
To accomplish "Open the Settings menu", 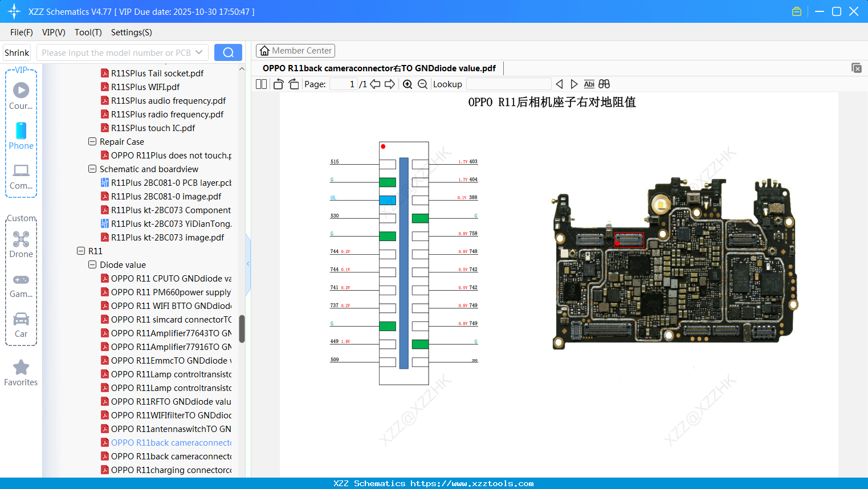I will [132, 32].
